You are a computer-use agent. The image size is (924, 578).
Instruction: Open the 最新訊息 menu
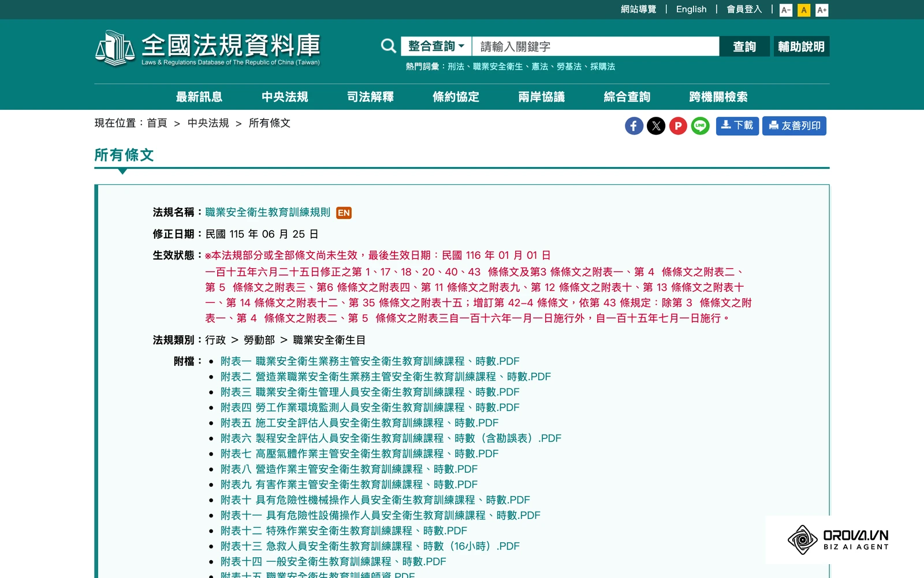coord(199,97)
